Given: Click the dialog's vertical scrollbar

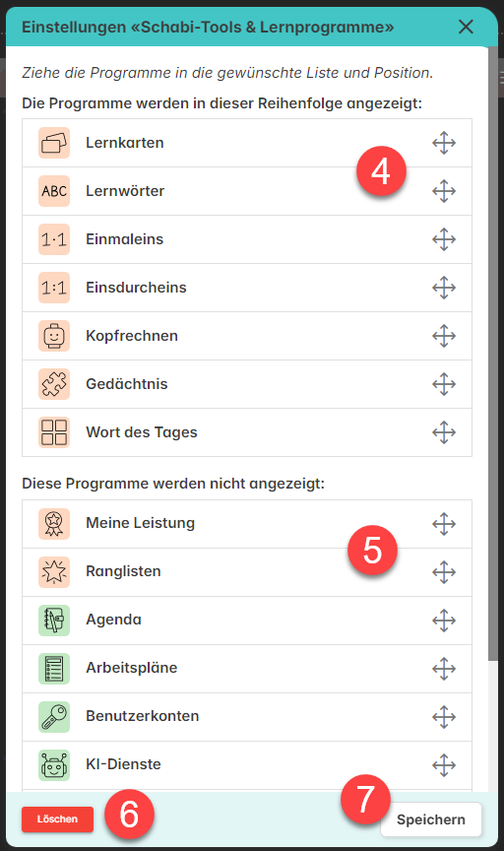Looking at the screenshot, I should (x=492, y=353).
